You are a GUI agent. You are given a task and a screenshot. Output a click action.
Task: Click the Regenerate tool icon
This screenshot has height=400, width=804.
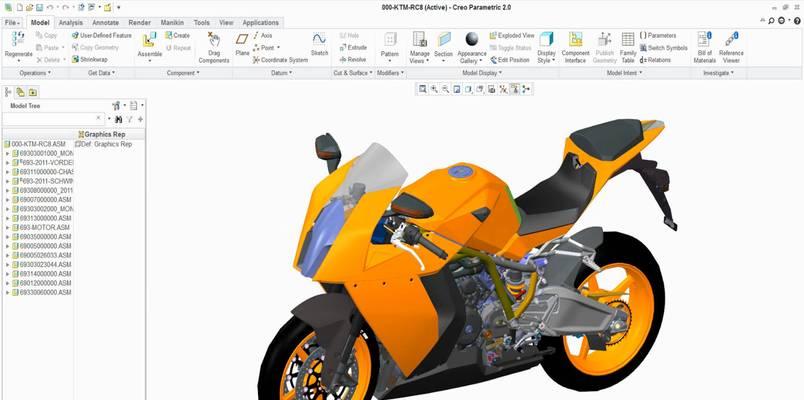(x=18, y=39)
